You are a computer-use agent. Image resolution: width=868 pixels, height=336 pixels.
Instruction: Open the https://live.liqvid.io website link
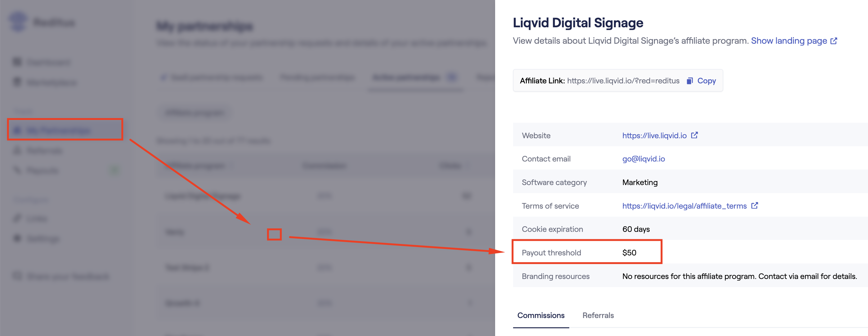click(654, 135)
